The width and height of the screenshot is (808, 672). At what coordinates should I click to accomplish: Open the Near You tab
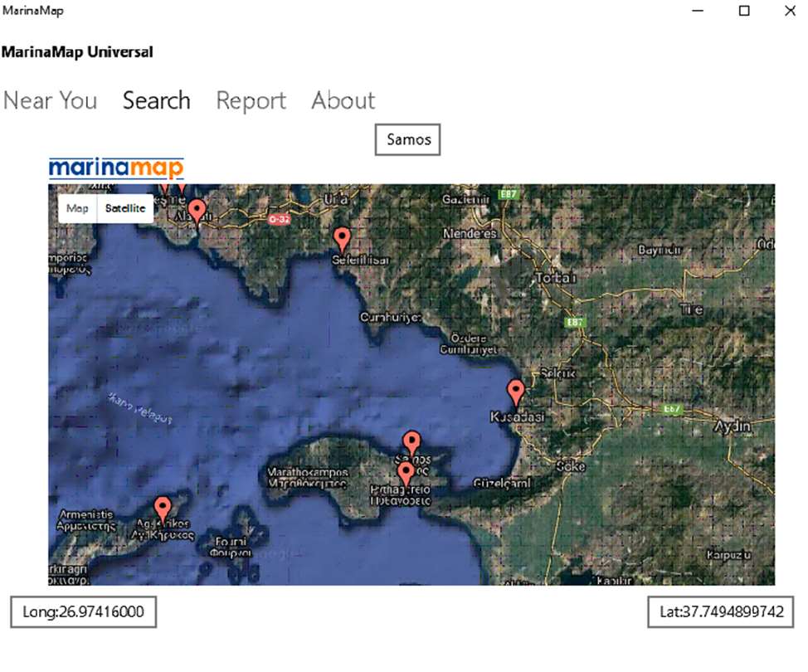pyautogui.click(x=50, y=100)
